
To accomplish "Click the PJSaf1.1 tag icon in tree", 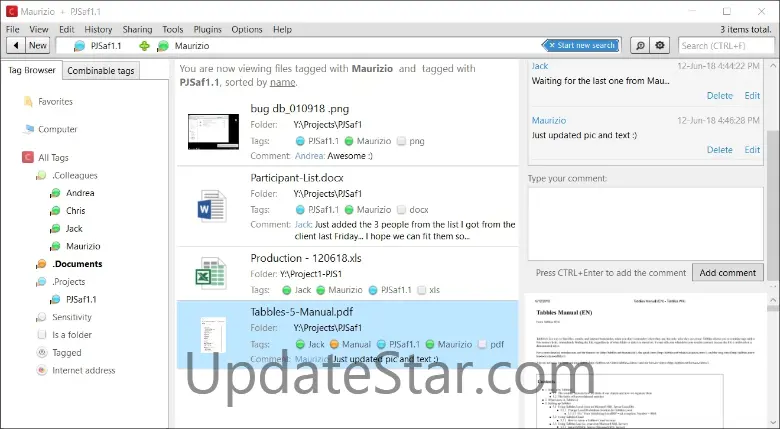I will pyautogui.click(x=55, y=300).
